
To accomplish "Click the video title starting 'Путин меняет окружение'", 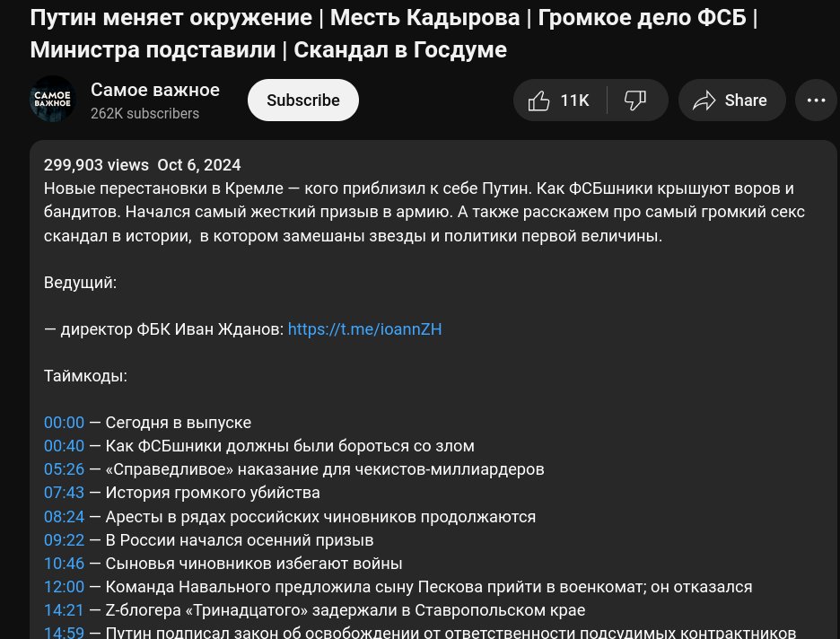I will coord(394,33).
